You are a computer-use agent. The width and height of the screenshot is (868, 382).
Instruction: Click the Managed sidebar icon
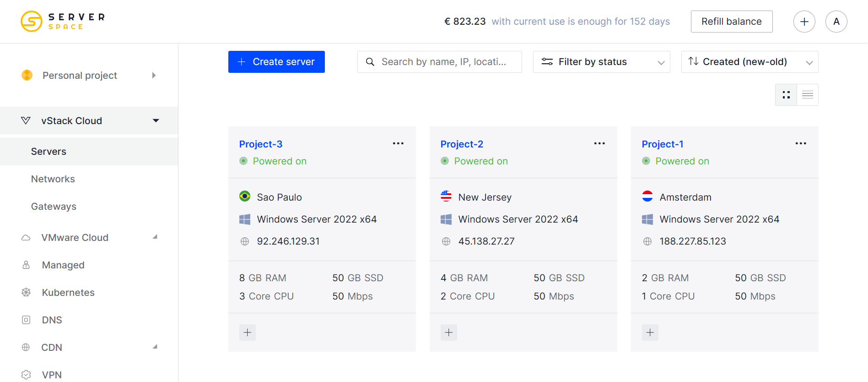click(x=26, y=265)
